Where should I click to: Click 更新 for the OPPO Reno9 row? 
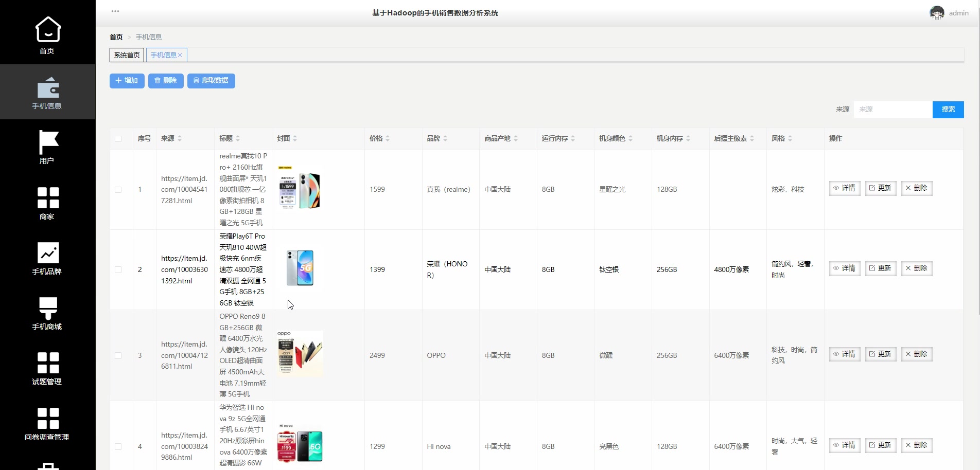coord(881,354)
